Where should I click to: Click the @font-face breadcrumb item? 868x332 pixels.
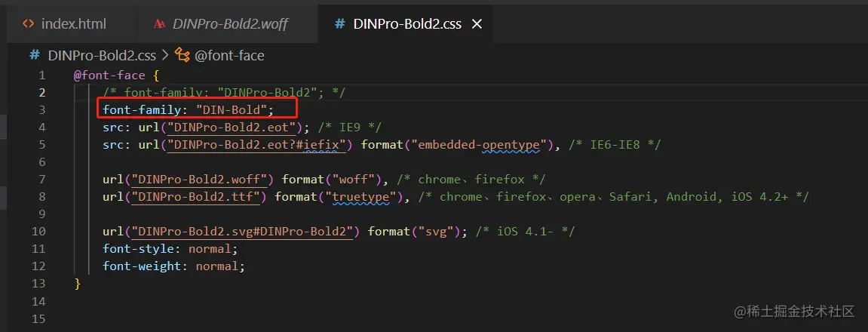click(229, 55)
